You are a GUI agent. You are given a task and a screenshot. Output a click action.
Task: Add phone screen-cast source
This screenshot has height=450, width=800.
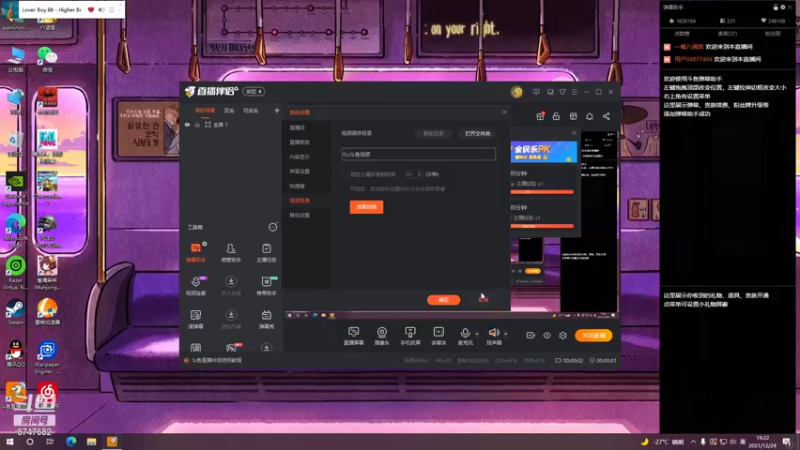pyautogui.click(x=410, y=336)
